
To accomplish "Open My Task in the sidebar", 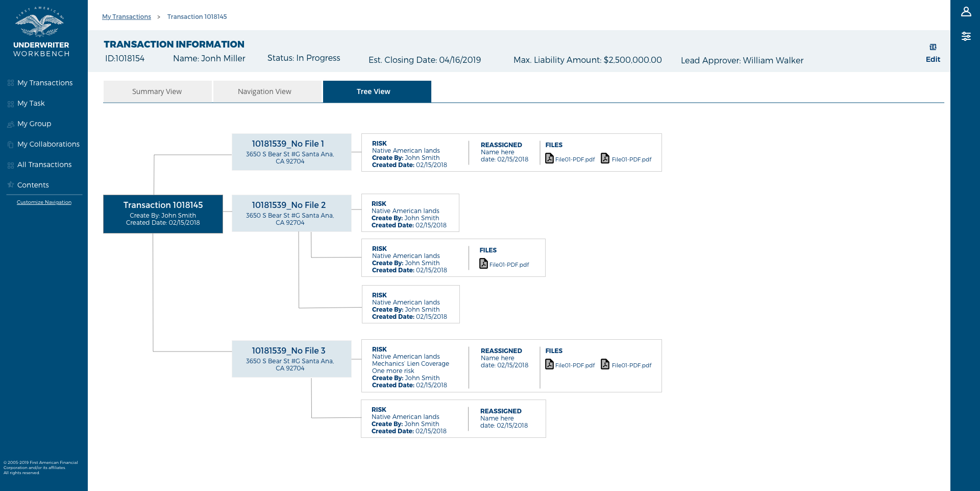I will coord(31,103).
